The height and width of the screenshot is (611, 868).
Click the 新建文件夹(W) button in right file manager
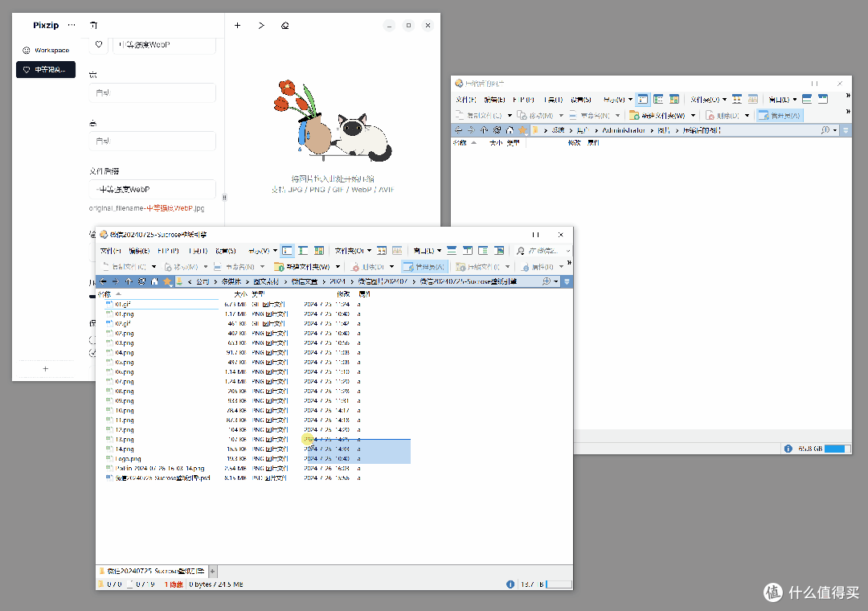[x=657, y=115]
